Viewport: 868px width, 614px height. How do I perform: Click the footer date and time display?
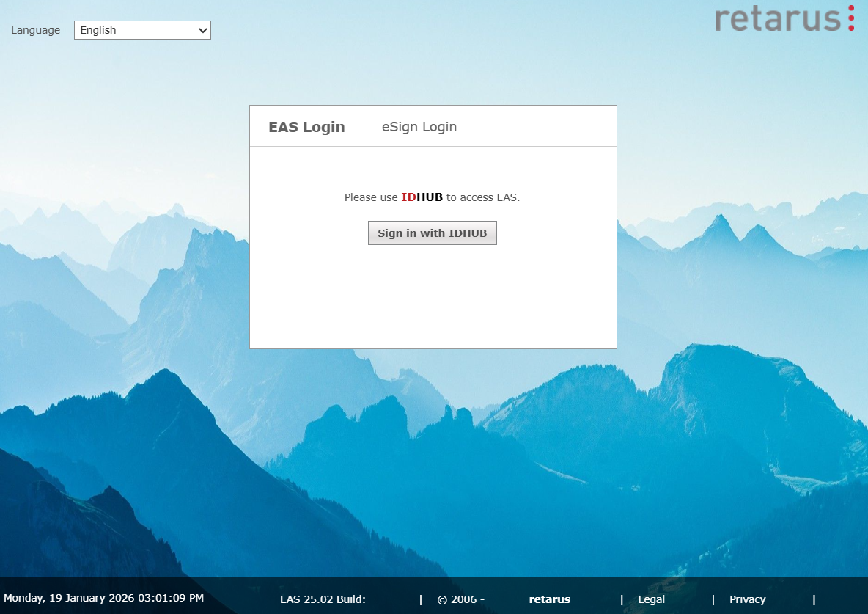pos(103,598)
